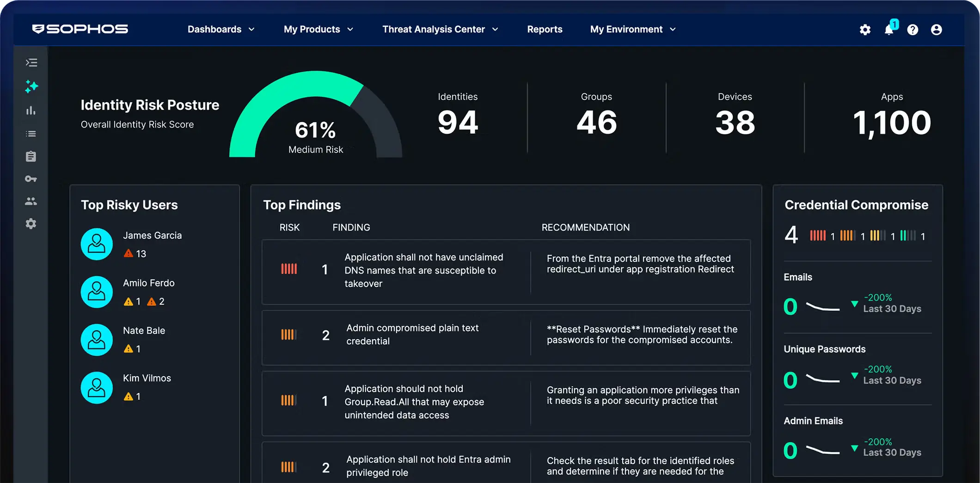Viewport: 980px width, 483px height.
Task: Open the unclaimed DNS names finding row
Action: (x=506, y=272)
